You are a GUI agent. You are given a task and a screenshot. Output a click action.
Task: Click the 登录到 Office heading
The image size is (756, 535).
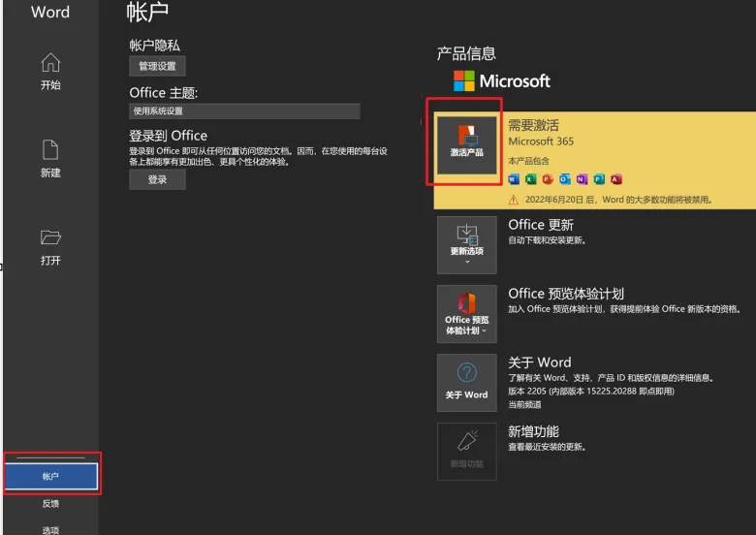(x=169, y=136)
